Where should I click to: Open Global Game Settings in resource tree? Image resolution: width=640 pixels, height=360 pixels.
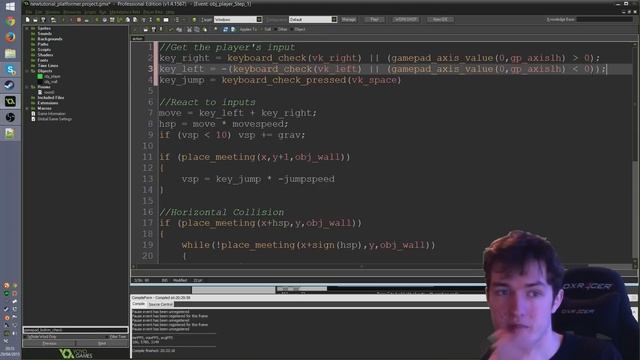(54, 119)
